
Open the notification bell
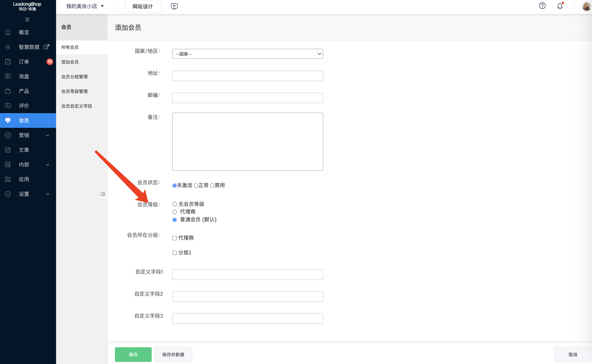(559, 6)
